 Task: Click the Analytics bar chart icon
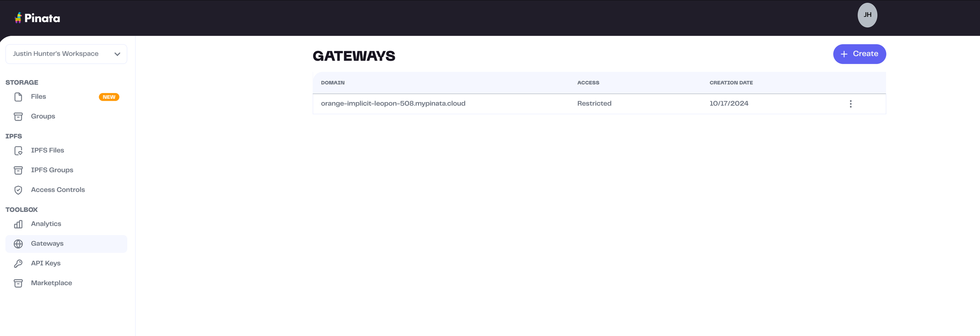pos(18,224)
